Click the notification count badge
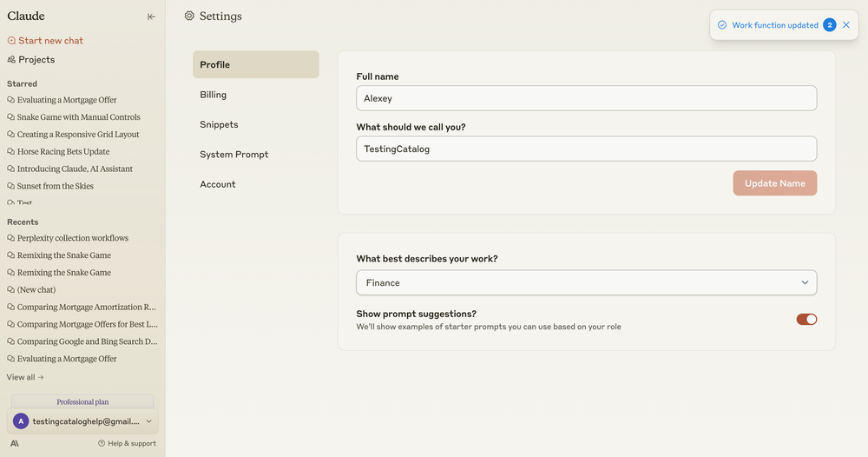The image size is (868, 457). click(x=830, y=25)
